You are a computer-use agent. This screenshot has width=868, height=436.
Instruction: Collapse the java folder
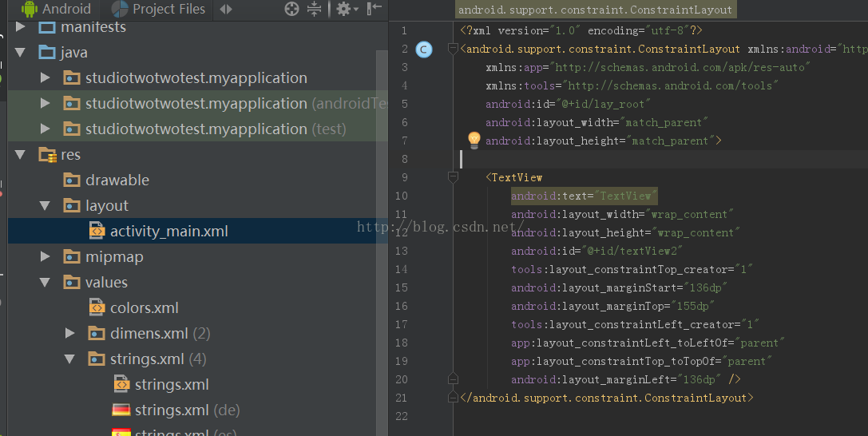[21, 53]
